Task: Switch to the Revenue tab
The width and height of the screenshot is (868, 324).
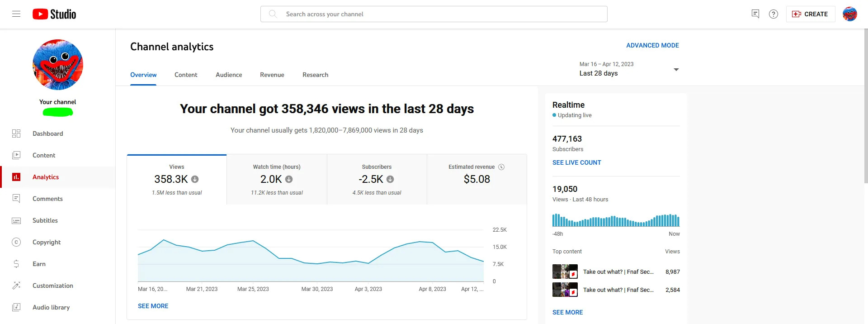Action: (272, 75)
